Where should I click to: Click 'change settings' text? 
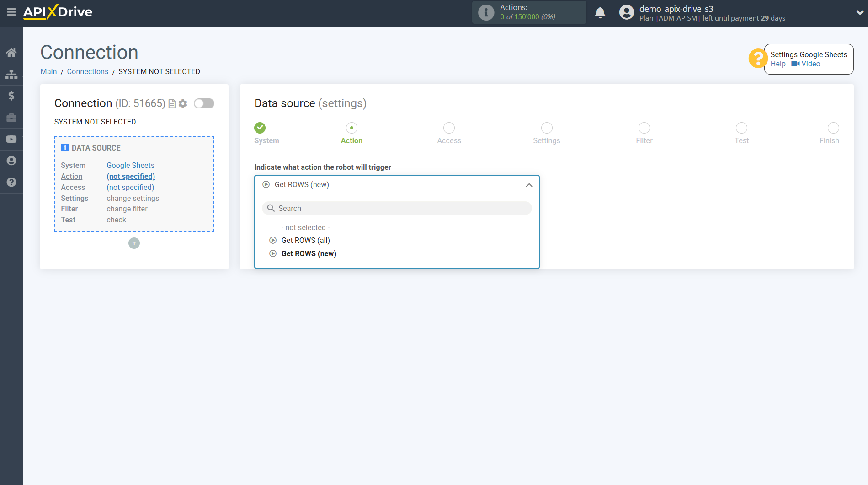pos(133,198)
